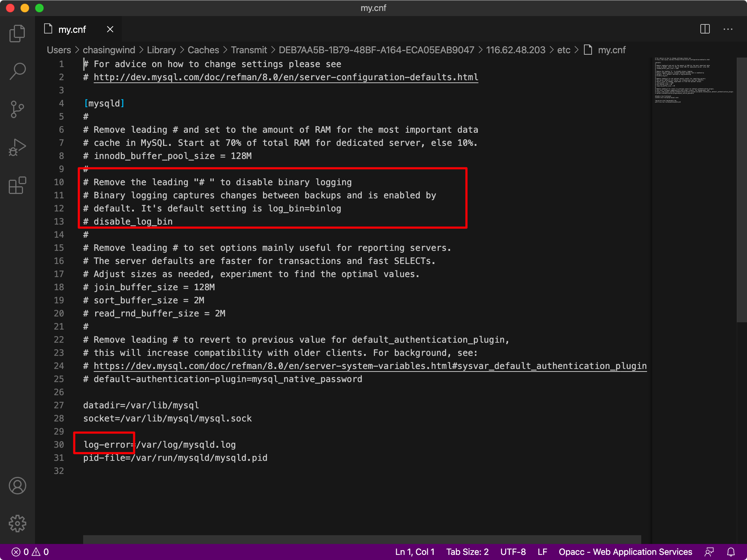Toggle the LF end-of-line sequence

[x=542, y=552]
